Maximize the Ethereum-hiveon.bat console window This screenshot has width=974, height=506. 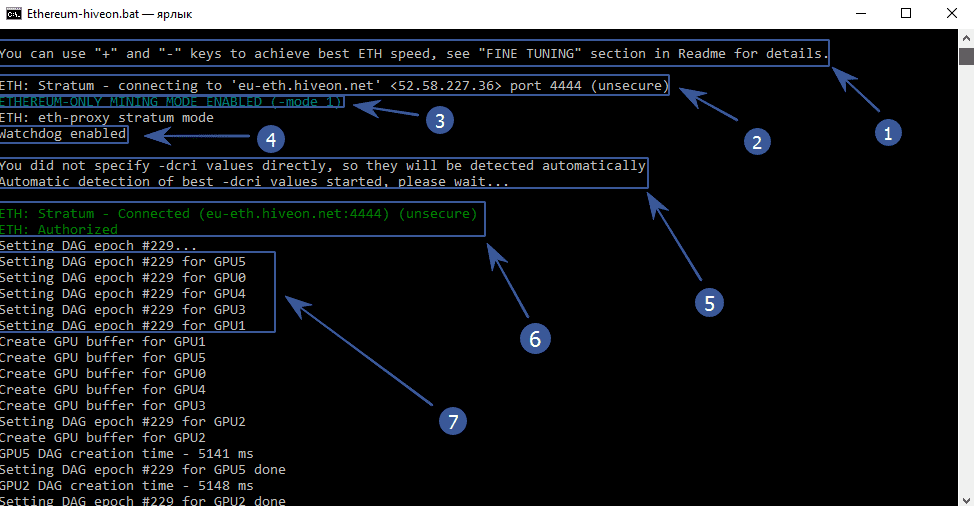[906, 14]
